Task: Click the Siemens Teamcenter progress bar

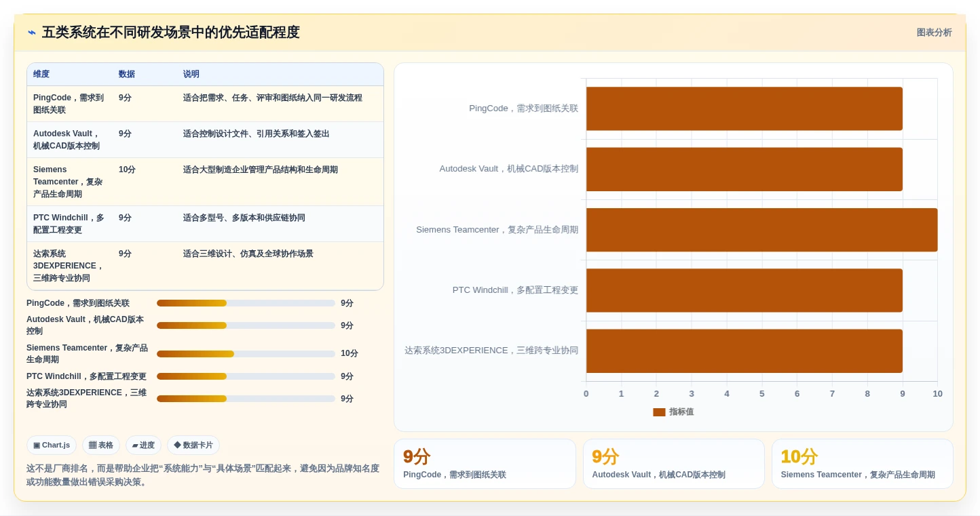Action: point(246,354)
